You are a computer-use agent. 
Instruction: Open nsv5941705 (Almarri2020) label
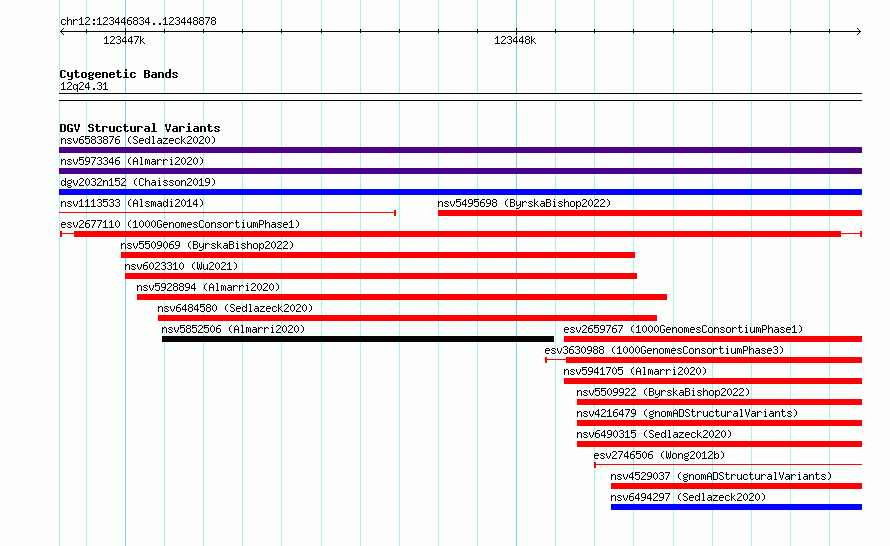pos(635,371)
